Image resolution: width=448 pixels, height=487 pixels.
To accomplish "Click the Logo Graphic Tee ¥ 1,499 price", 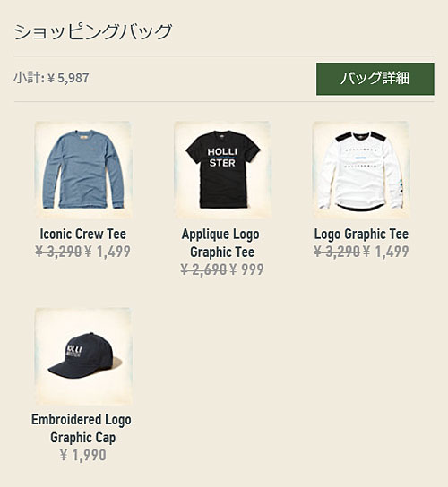I will click(x=385, y=252).
